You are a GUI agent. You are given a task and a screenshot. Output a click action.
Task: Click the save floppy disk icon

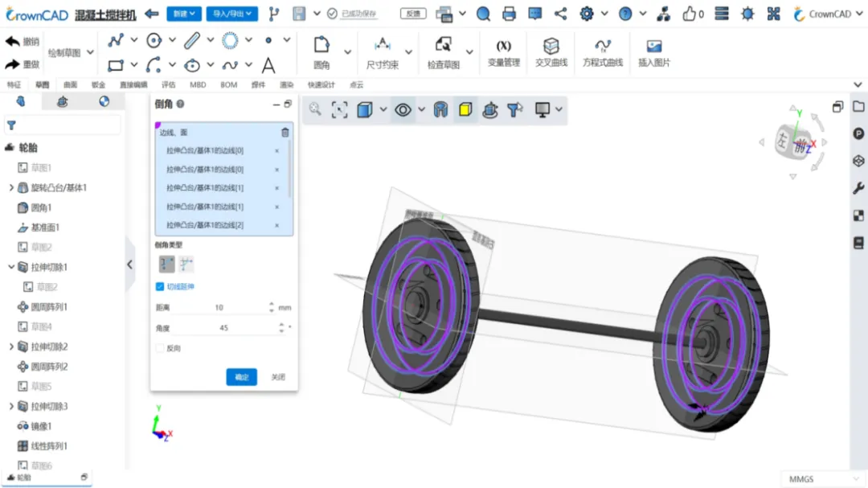[299, 14]
